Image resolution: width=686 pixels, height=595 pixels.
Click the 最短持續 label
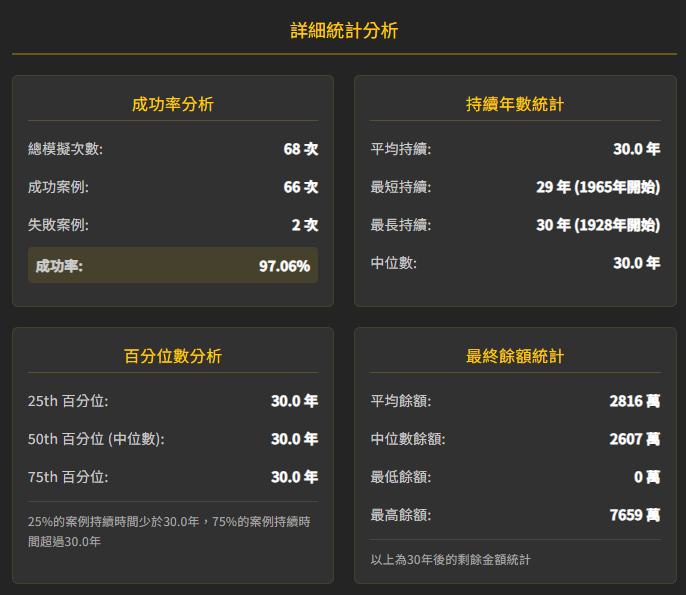coord(401,187)
